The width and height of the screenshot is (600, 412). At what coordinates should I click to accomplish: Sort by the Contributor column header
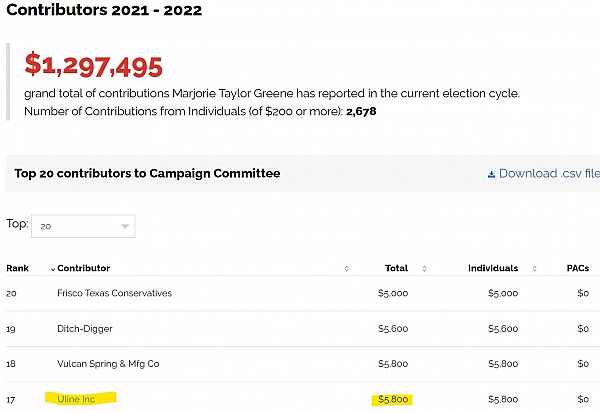coord(84,268)
